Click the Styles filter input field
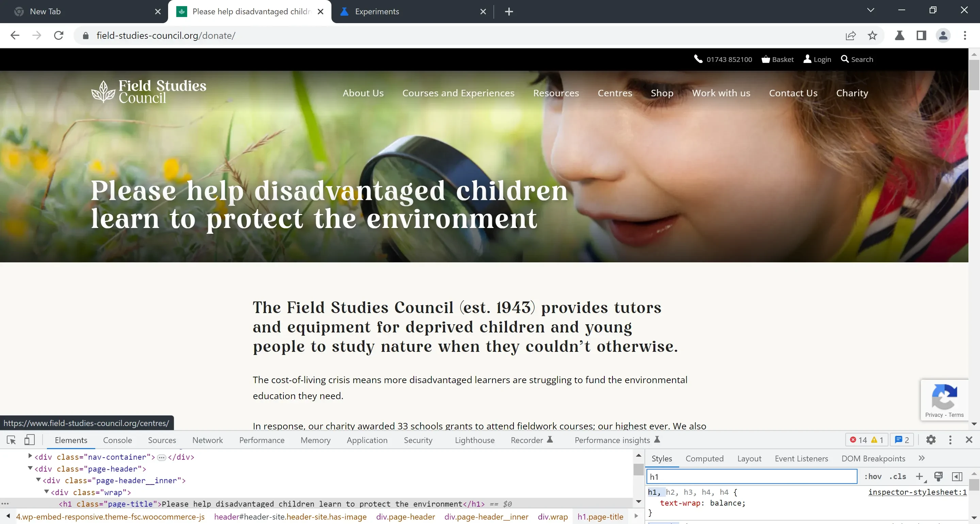 coord(751,476)
